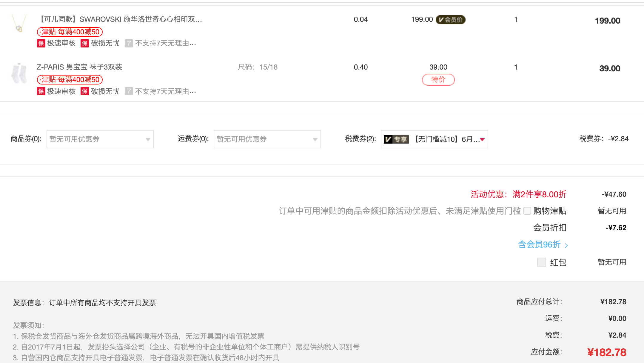This screenshot has width=644, height=363.
Task: Click gray 7 icon in SWAROVSKI row
Action: [129, 43]
